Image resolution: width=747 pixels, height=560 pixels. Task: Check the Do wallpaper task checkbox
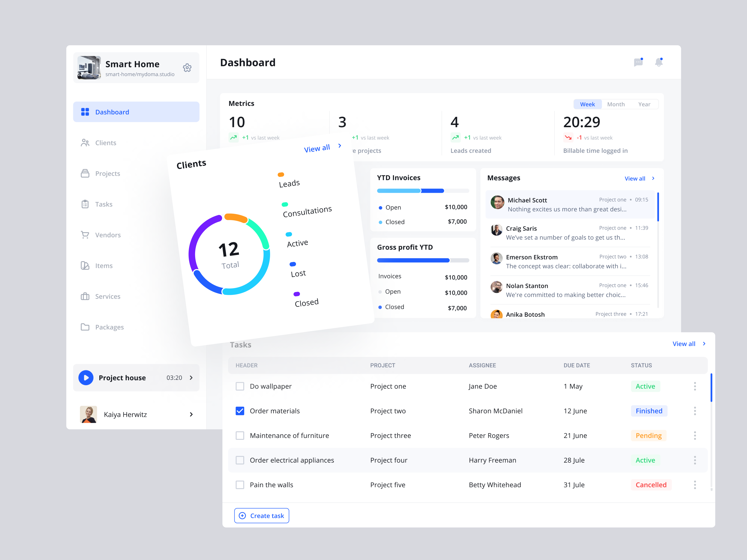click(240, 386)
